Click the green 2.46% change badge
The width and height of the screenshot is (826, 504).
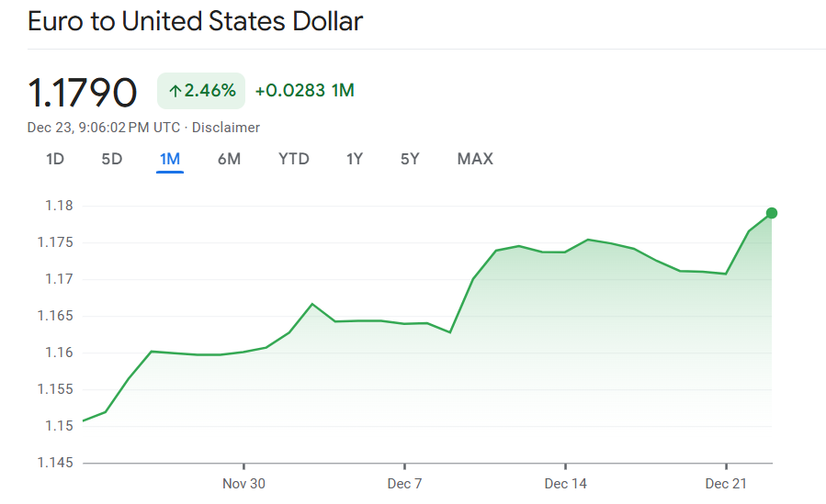(201, 91)
